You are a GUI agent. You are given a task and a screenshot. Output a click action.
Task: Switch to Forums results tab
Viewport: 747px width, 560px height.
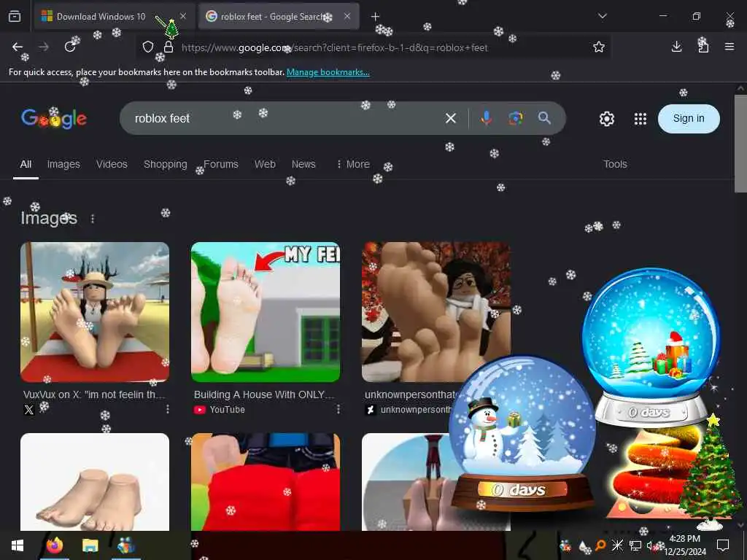[220, 164]
